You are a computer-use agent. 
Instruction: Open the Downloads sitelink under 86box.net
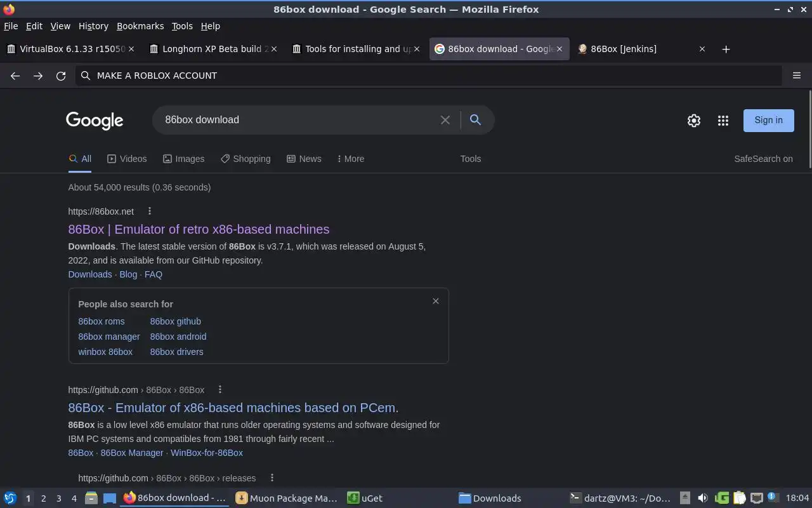point(90,274)
